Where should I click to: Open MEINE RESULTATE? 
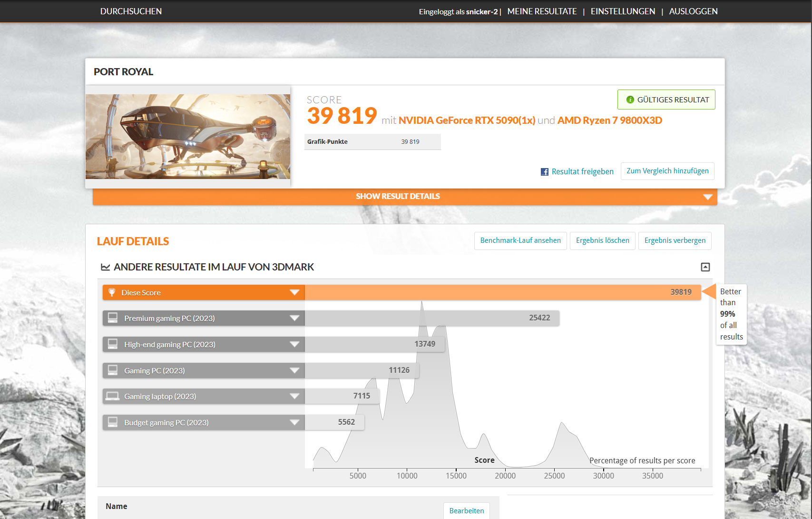click(542, 11)
